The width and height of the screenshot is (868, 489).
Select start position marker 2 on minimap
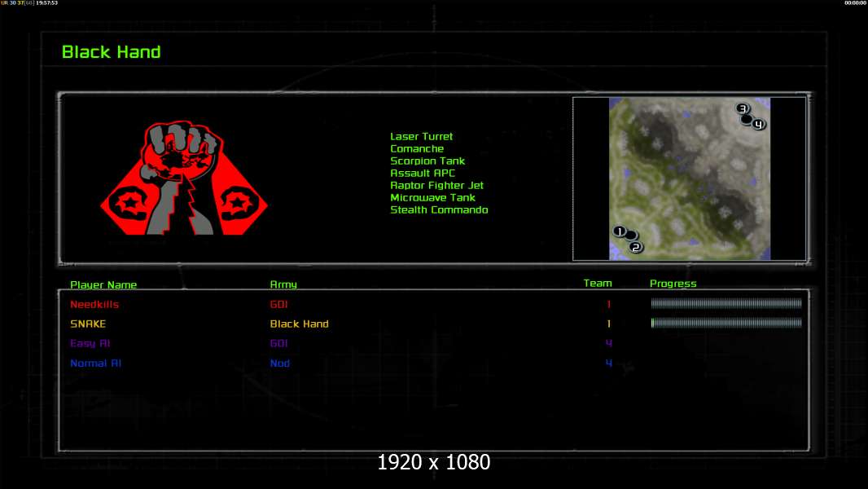(636, 247)
